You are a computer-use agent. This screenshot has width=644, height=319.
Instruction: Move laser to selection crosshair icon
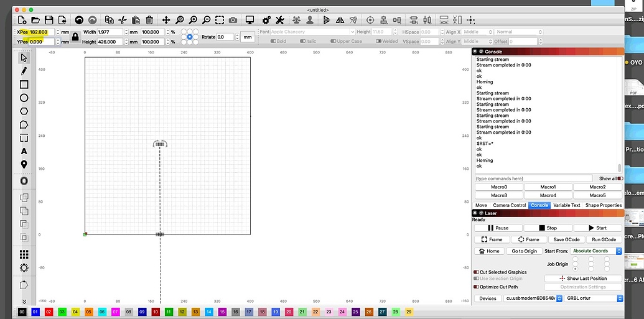click(470, 20)
